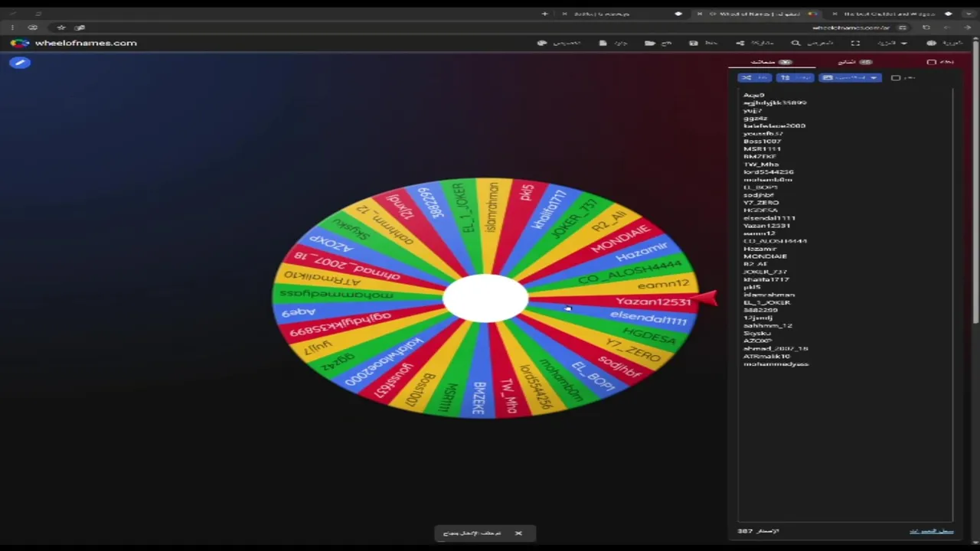Open the gallery search magnifier icon
This screenshot has height=551, width=980.
point(795,43)
